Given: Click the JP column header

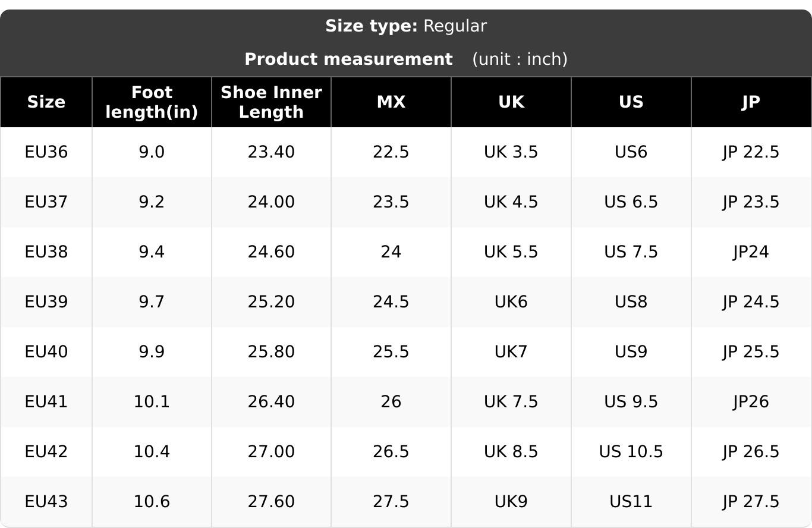Looking at the screenshot, I should (751, 102).
